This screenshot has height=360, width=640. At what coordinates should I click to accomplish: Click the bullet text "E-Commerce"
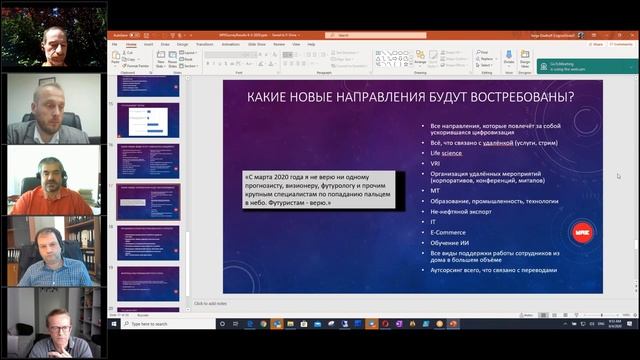tap(448, 232)
